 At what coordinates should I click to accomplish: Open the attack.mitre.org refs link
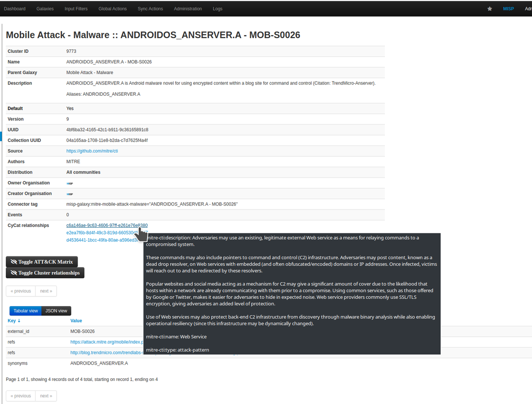106,342
